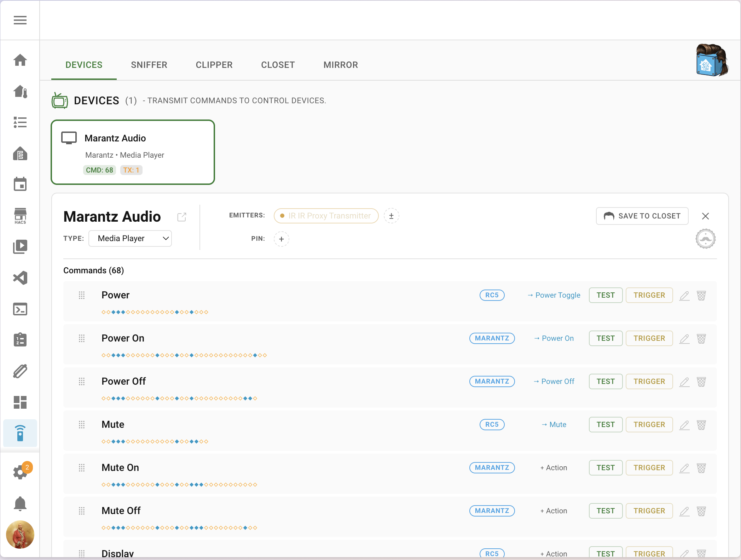Open the notifications bell

point(20,503)
